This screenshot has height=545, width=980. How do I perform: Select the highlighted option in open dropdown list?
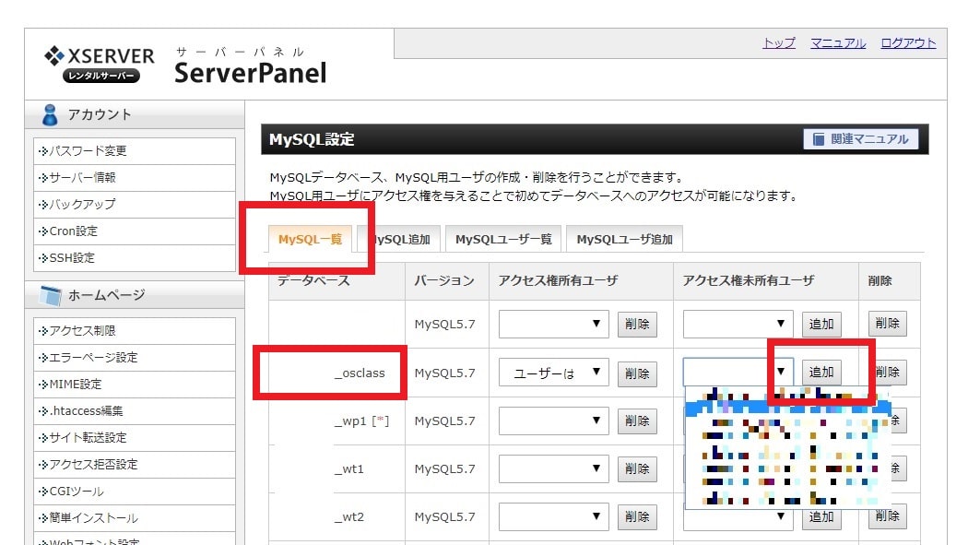coord(784,406)
